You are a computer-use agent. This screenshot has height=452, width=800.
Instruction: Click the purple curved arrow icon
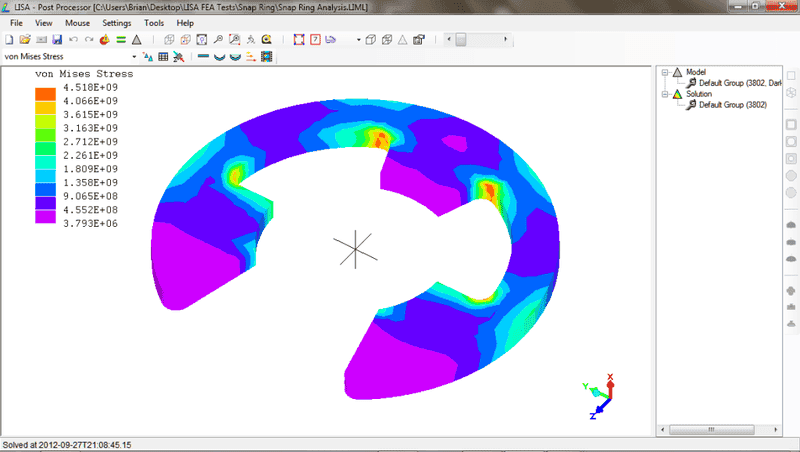tap(331, 40)
